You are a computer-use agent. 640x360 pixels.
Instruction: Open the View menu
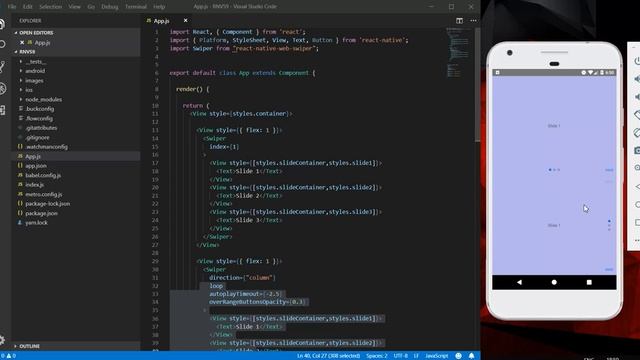coord(74,7)
